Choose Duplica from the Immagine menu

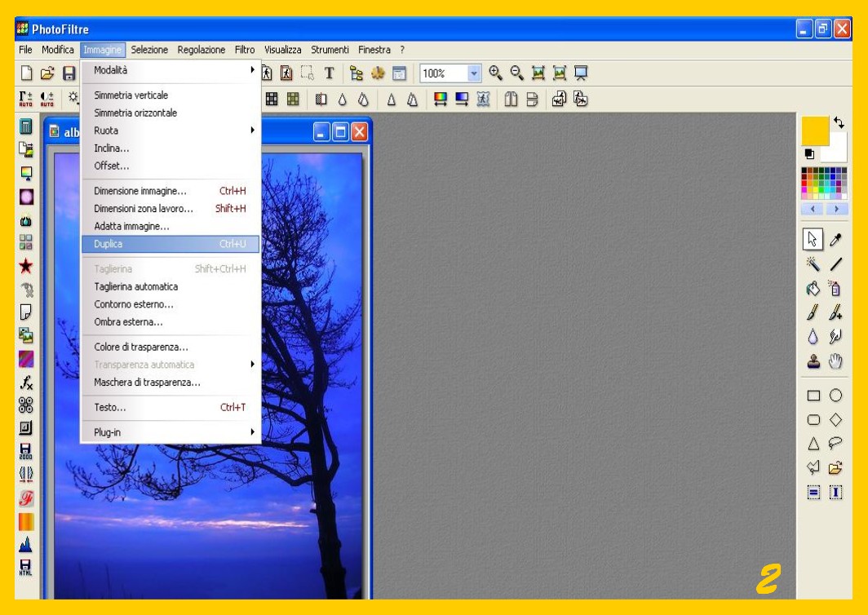(170, 244)
